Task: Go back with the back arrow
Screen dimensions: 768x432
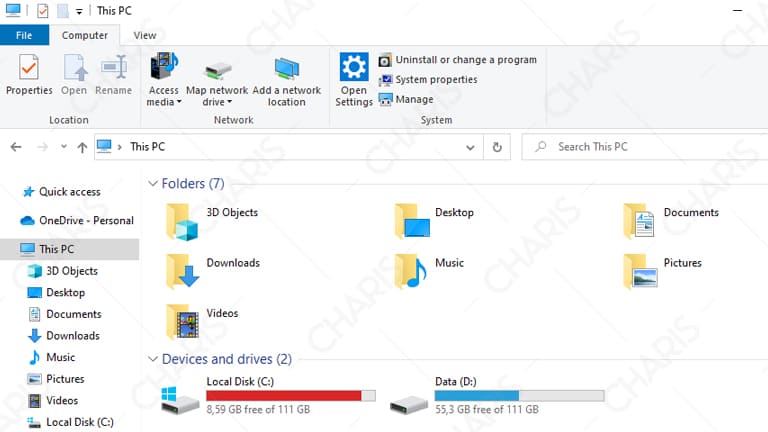Action: click(x=16, y=147)
